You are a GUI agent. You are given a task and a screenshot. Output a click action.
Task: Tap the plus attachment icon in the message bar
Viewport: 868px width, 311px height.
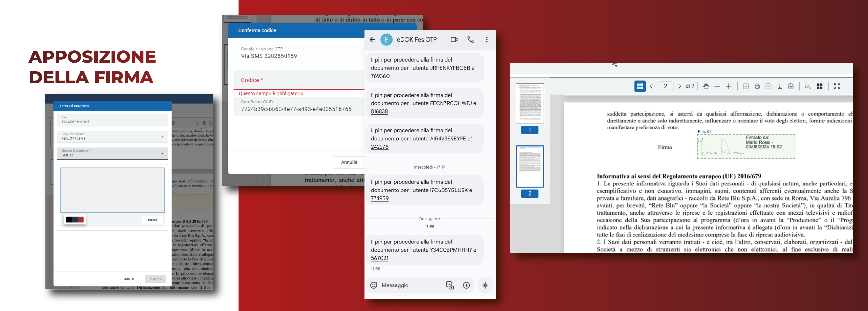pyautogui.click(x=466, y=285)
